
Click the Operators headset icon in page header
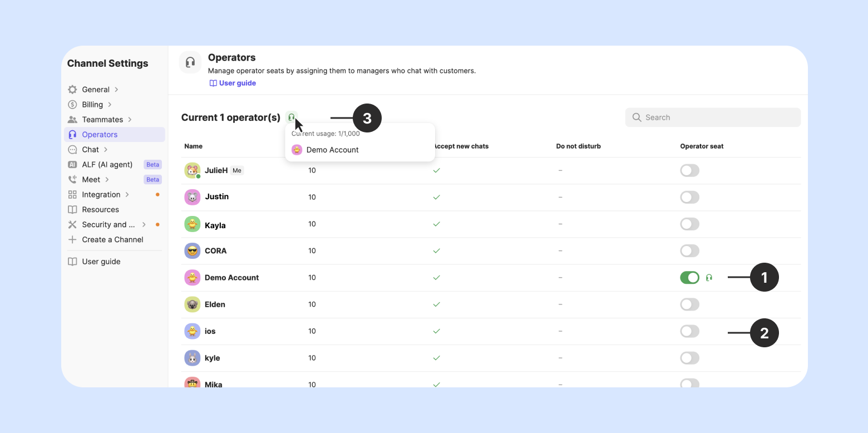click(x=190, y=62)
